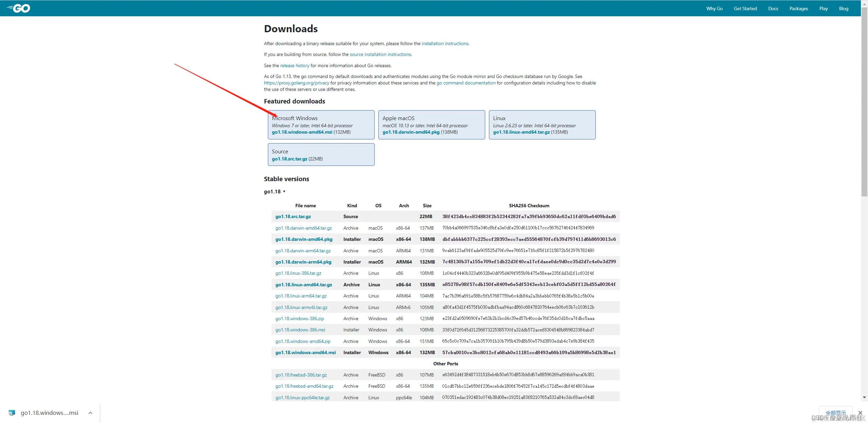Image resolution: width=868 pixels, height=424 pixels.
Task: Download go1.18.windows-amd64.msi from featured box
Action: [302, 132]
